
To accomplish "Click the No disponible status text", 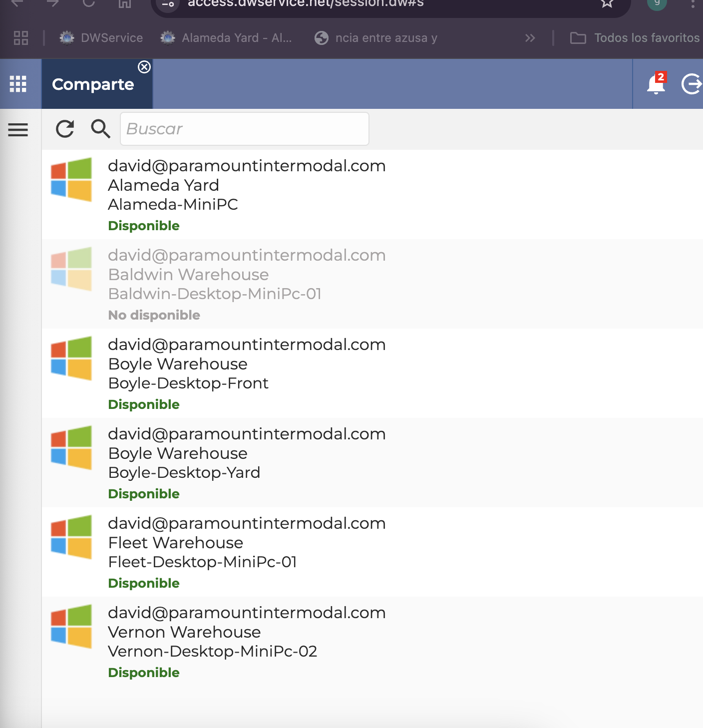I will click(x=154, y=315).
